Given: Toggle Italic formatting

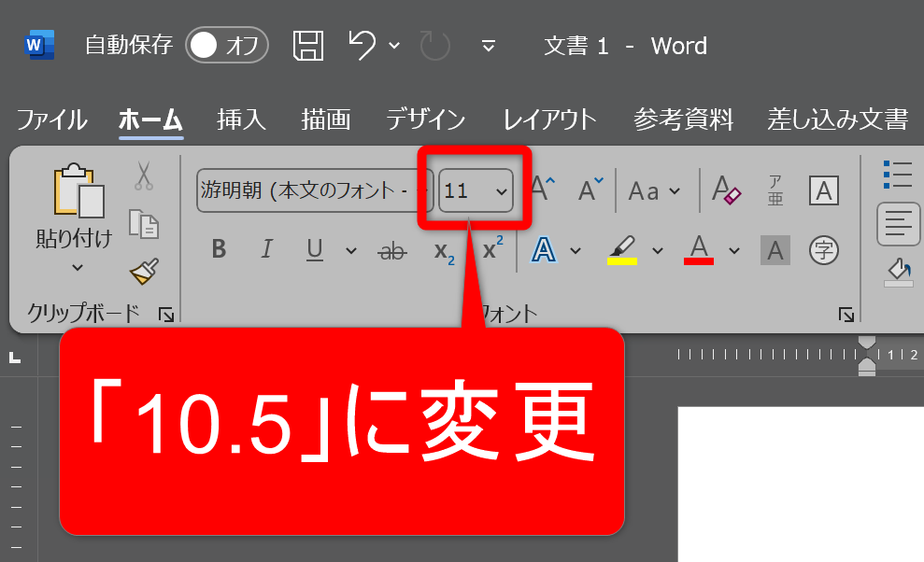Looking at the screenshot, I should pyautogui.click(x=266, y=249).
